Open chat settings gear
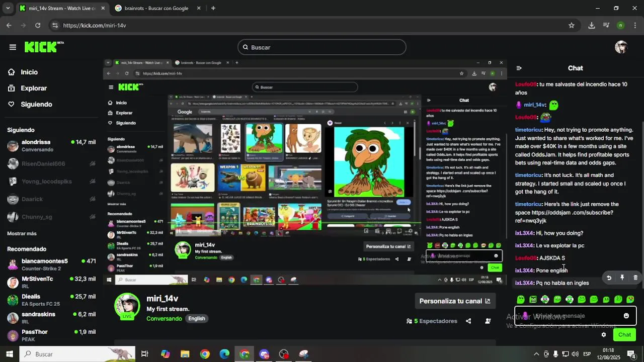This screenshot has width=644, height=362. pyautogui.click(x=604, y=335)
